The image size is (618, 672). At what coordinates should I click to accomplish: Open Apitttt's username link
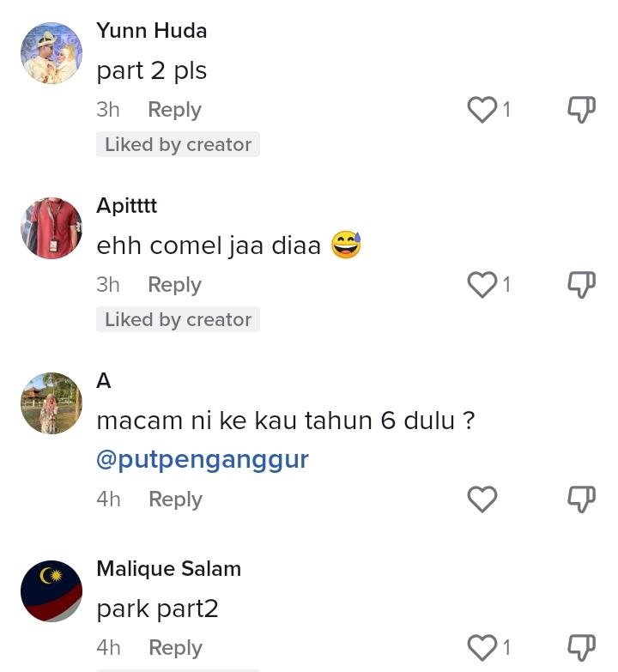[127, 206]
